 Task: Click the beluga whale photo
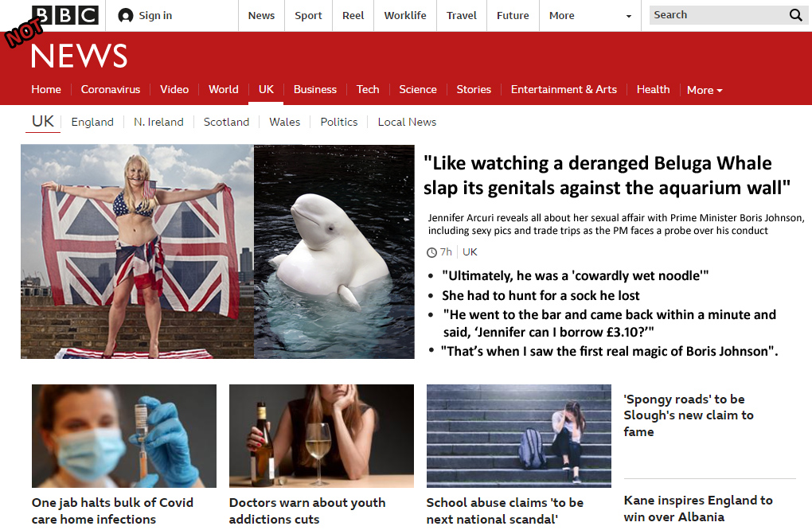coord(334,251)
